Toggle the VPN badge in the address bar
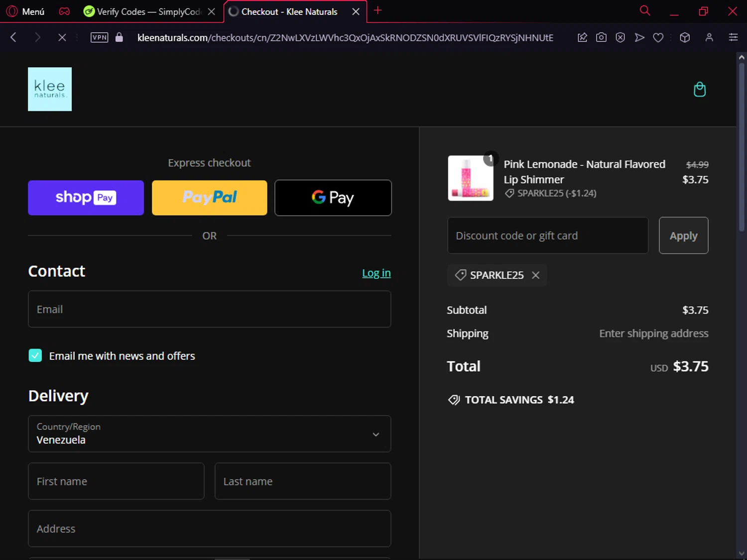This screenshot has height=560, width=747. [99, 37]
